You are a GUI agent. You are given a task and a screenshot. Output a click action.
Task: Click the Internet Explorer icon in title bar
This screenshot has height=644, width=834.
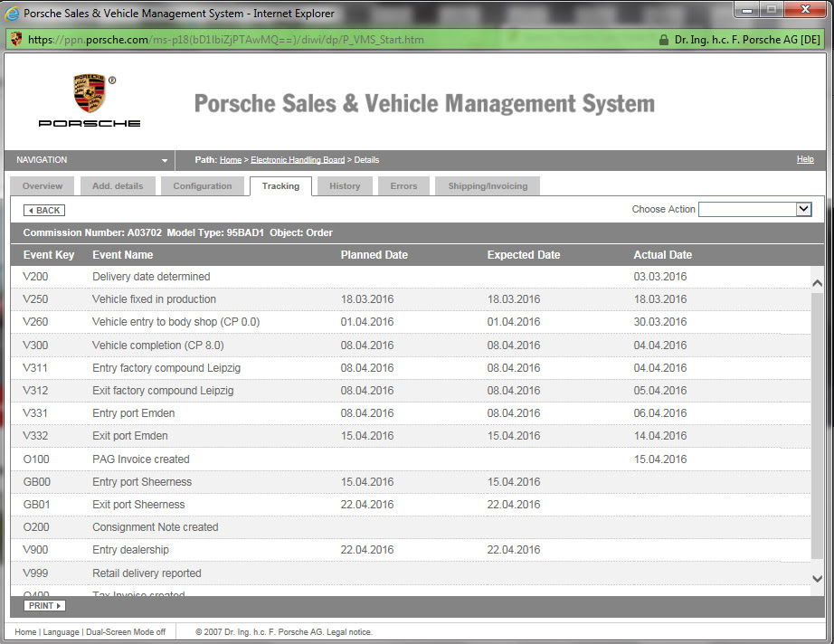11,14
